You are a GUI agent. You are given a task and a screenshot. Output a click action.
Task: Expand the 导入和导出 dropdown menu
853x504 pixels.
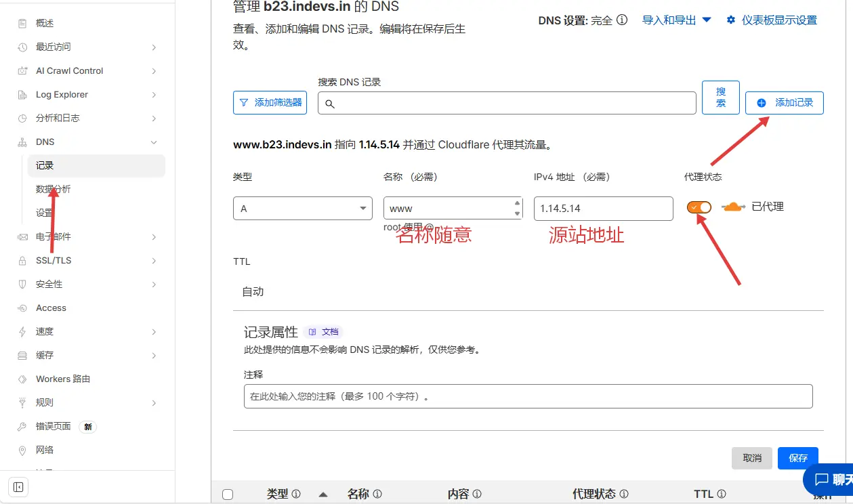tap(676, 20)
